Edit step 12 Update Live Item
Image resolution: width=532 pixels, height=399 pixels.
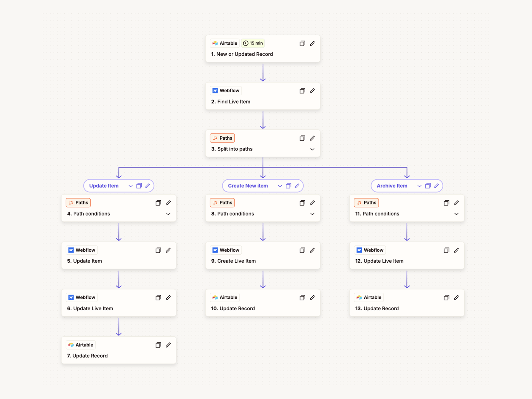pyautogui.click(x=456, y=250)
